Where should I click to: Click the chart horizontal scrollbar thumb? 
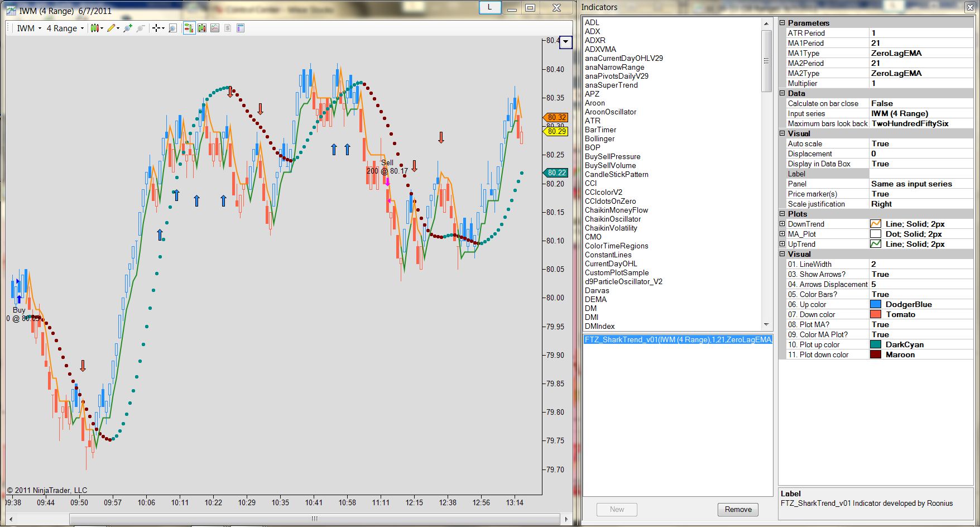(x=315, y=519)
